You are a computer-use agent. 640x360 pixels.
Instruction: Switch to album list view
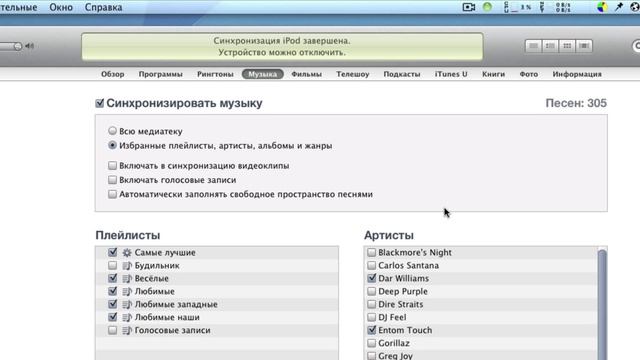(x=550, y=46)
